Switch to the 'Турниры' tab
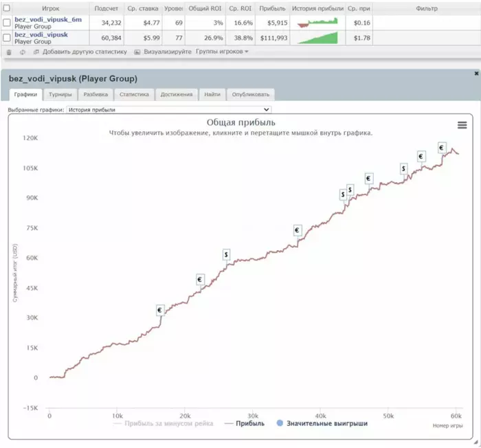Screen dimensions: 481x448 [60, 95]
